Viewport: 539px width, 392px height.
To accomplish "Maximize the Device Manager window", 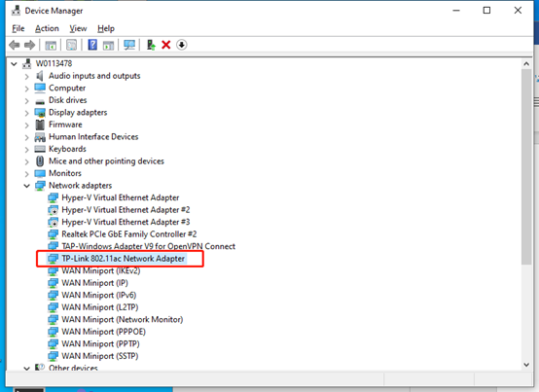I will click(x=486, y=11).
